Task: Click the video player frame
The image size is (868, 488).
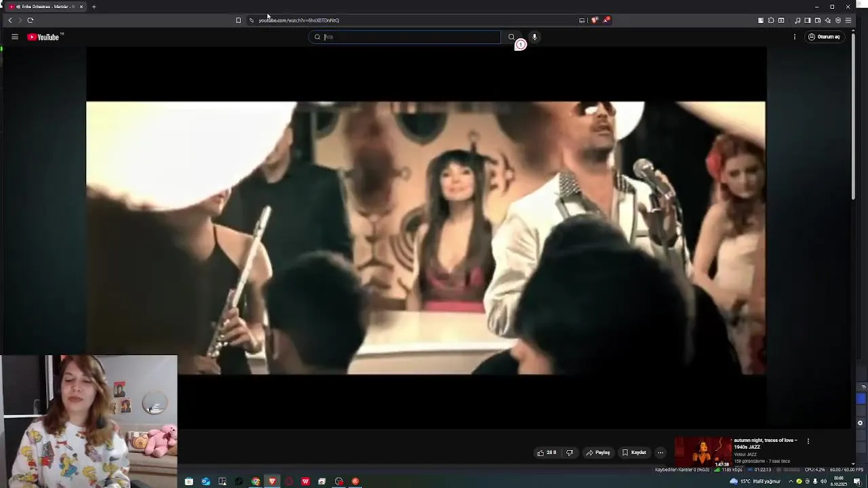Action: coord(426,237)
